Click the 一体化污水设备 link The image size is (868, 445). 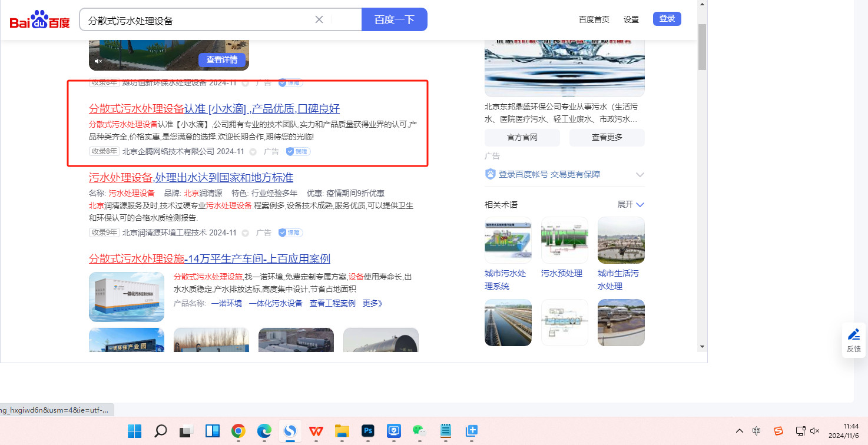(276, 303)
